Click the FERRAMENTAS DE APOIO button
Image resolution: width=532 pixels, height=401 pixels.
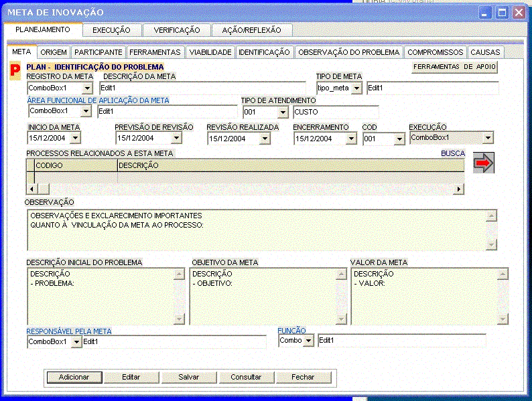(x=455, y=67)
